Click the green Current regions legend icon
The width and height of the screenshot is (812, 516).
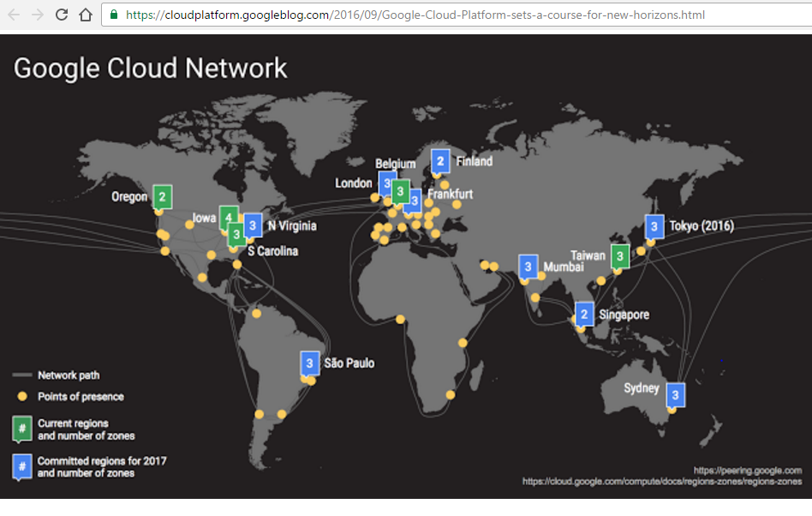click(21, 429)
